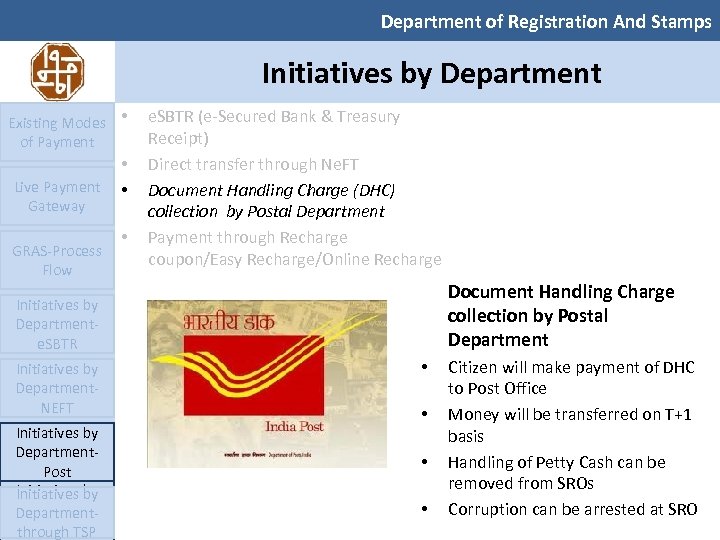Viewport: 720px width, 540px height.
Task: Click bold Document Handling Charge collection heading
Action: click(561, 315)
